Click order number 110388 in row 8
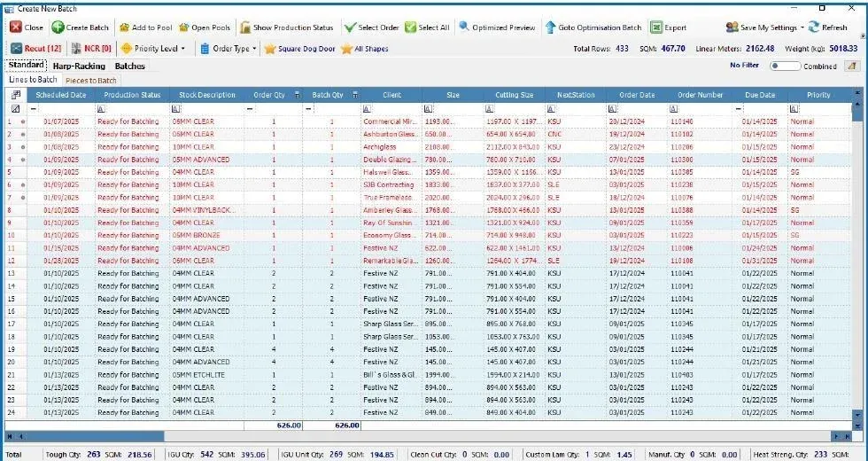Image resolution: width=868 pixels, height=461 pixels. pos(701,210)
